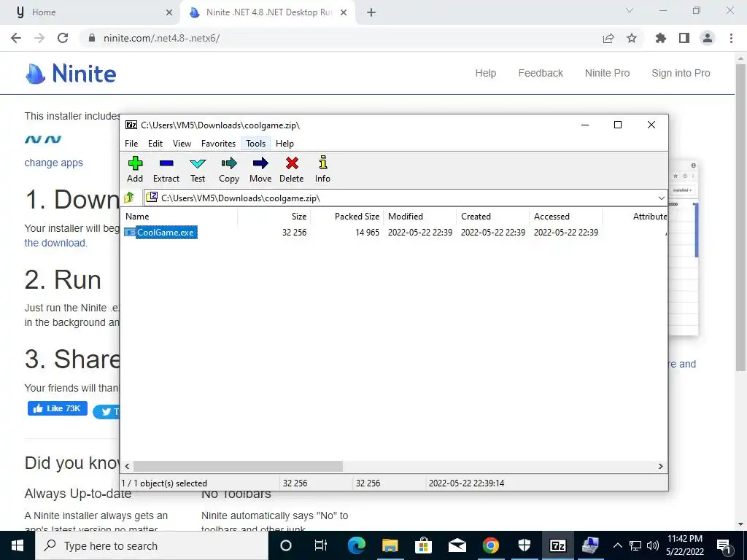Delete the selected file via Delete icon

pyautogui.click(x=292, y=169)
